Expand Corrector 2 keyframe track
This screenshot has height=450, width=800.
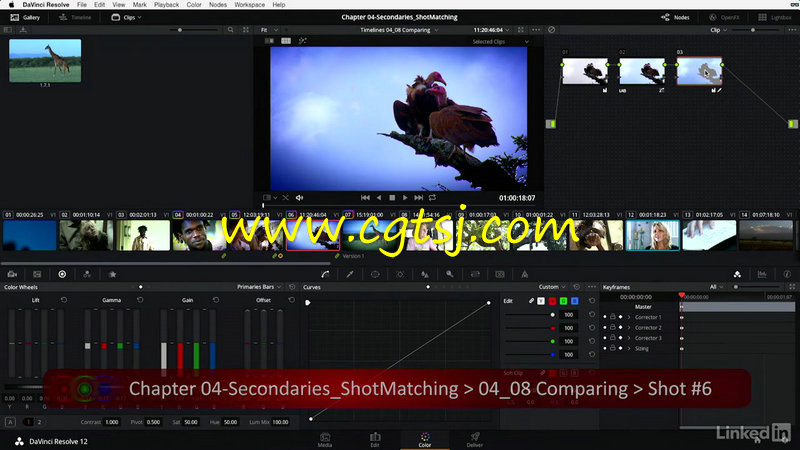[x=629, y=328]
